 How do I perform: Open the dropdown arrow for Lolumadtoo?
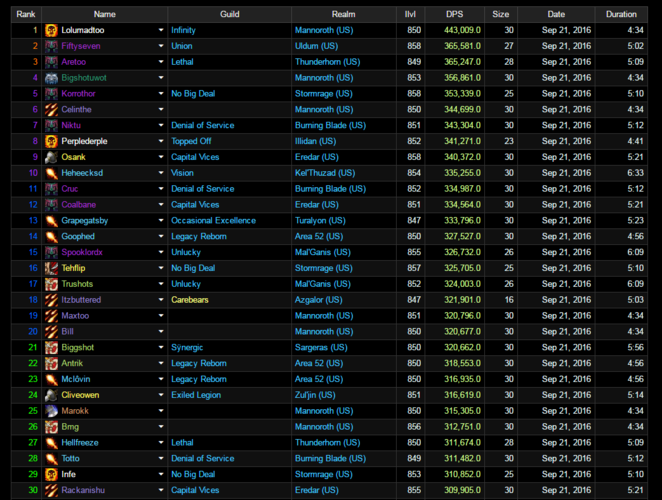161,30
